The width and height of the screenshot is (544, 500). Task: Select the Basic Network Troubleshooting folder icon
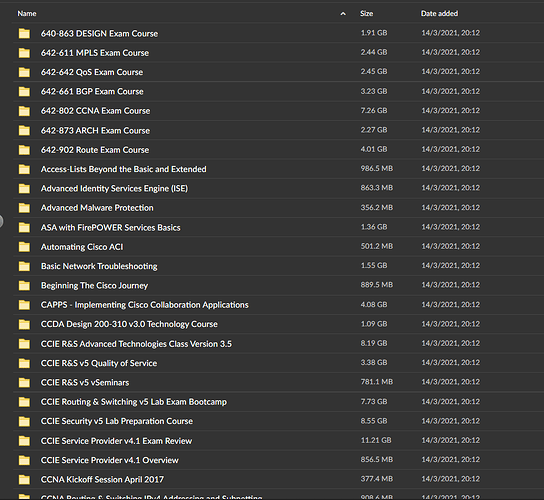point(24,266)
